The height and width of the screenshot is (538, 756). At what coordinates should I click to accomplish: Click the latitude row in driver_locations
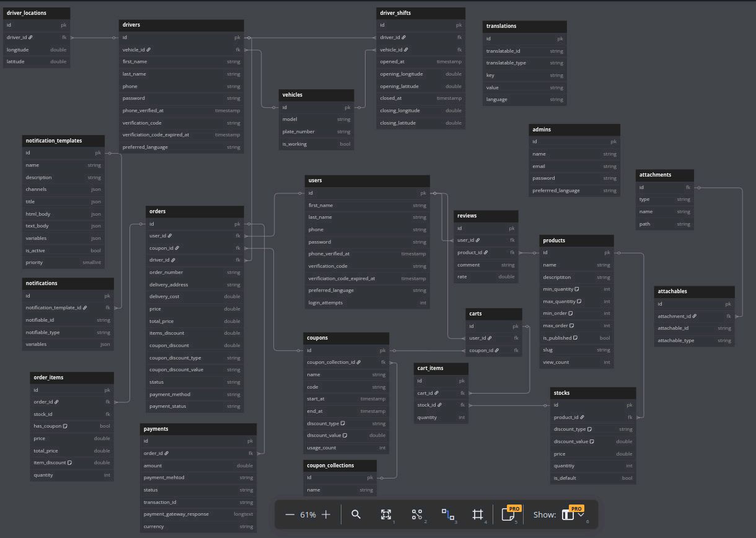pos(37,61)
